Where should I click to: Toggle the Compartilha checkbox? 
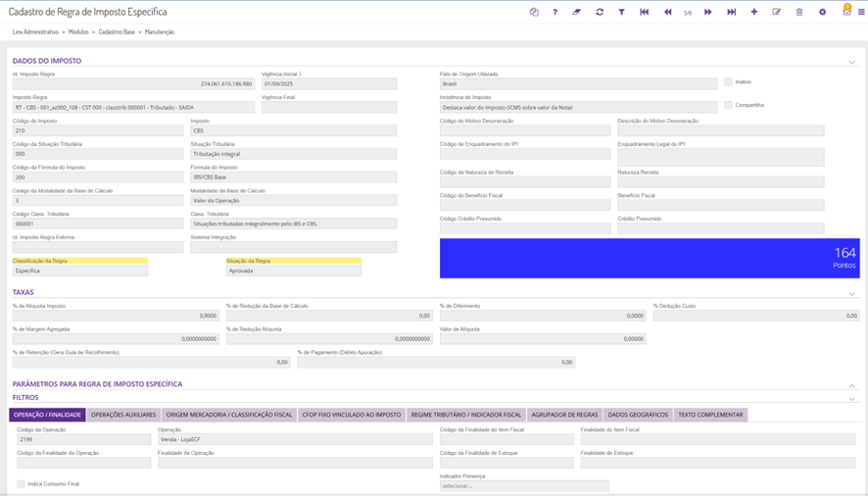[729, 105]
